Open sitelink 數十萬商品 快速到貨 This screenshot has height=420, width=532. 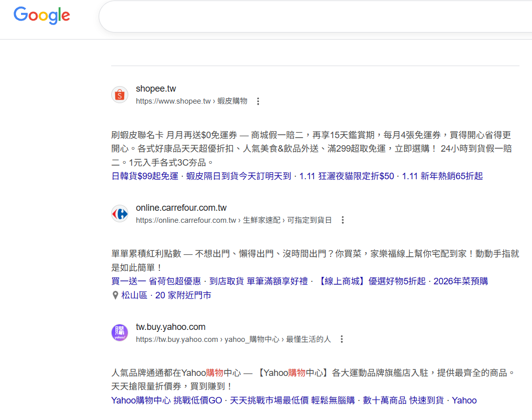click(403, 400)
